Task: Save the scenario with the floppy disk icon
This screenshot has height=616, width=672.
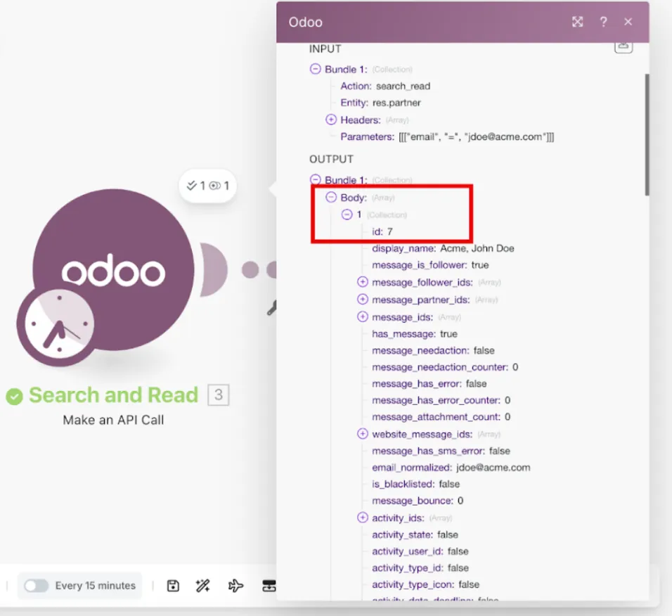Action: pos(173,586)
